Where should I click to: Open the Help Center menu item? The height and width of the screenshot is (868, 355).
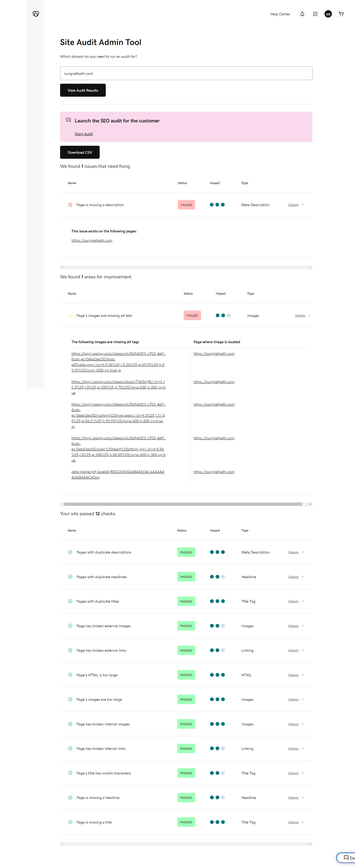280,14
